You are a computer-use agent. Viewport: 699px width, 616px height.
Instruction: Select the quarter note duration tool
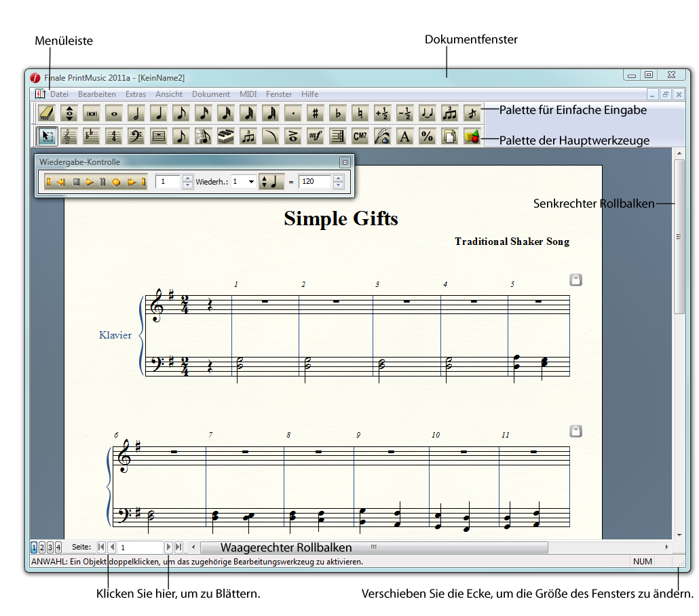pyautogui.click(x=159, y=114)
